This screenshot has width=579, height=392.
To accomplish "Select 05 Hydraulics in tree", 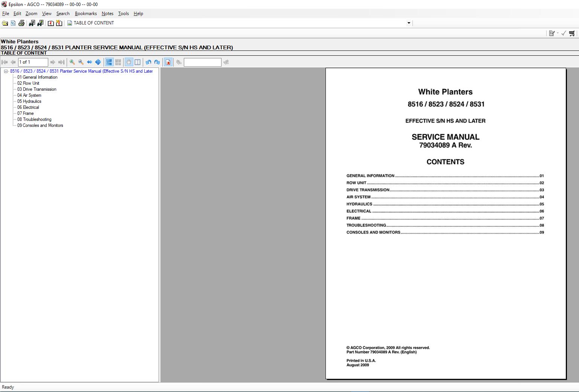I will (29, 101).
